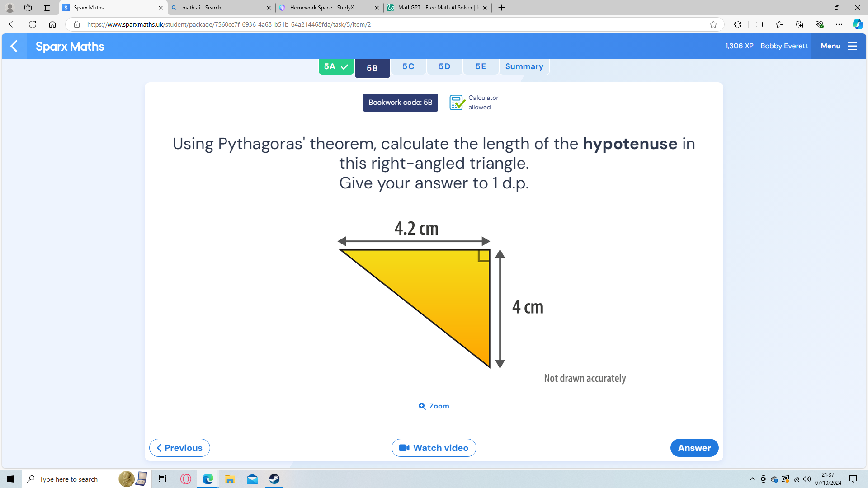
Task: Open the Mail taskbar app
Action: pyautogui.click(x=252, y=479)
